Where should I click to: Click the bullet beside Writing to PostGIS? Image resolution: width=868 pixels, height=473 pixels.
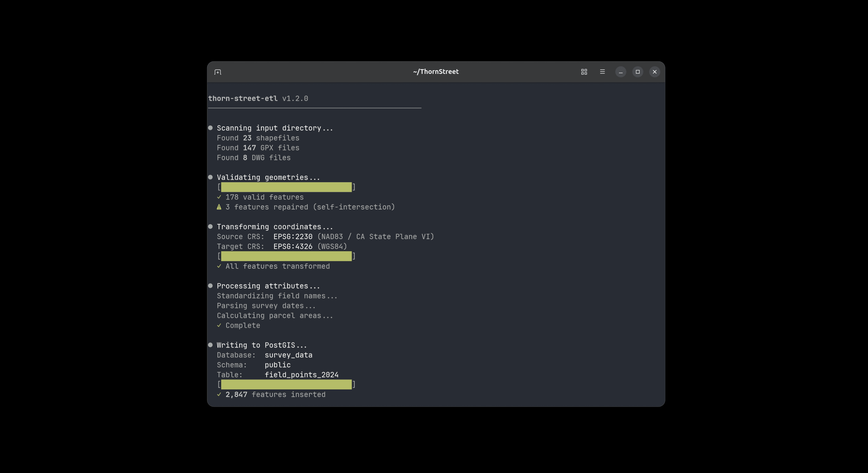click(210, 345)
